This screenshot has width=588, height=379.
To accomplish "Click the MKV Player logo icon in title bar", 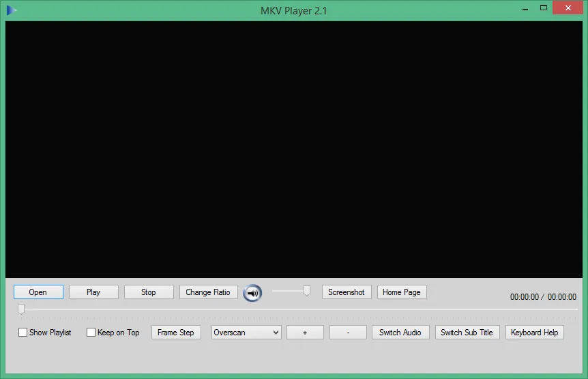I will pyautogui.click(x=11, y=10).
